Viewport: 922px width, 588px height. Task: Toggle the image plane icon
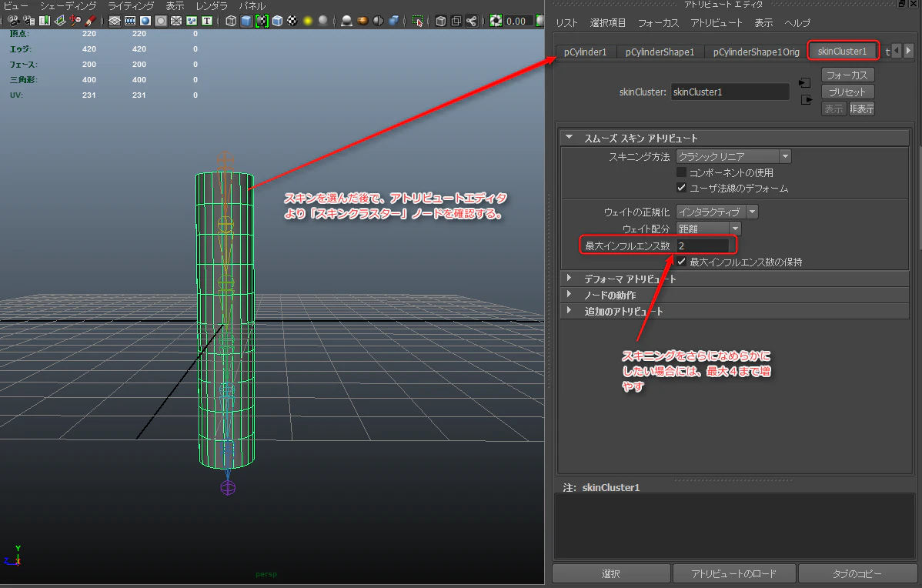click(x=60, y=22)
